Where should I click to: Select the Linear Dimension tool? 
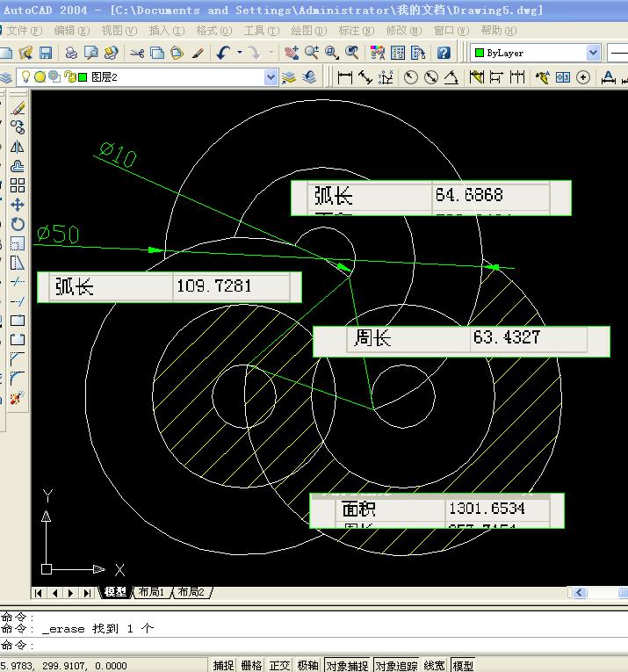click(345, 77)
